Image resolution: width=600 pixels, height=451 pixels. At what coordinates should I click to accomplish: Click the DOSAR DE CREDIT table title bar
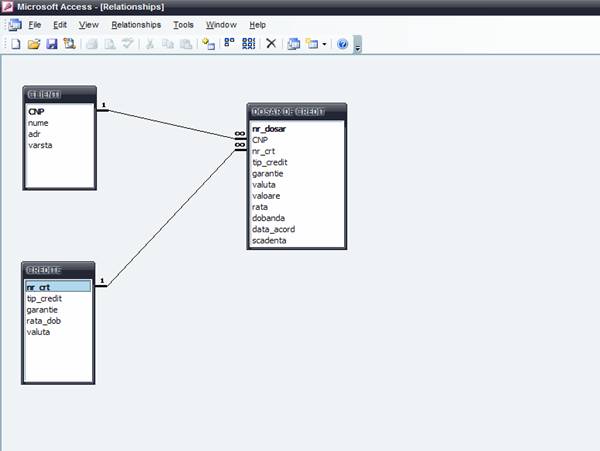[x=296, y=111]
